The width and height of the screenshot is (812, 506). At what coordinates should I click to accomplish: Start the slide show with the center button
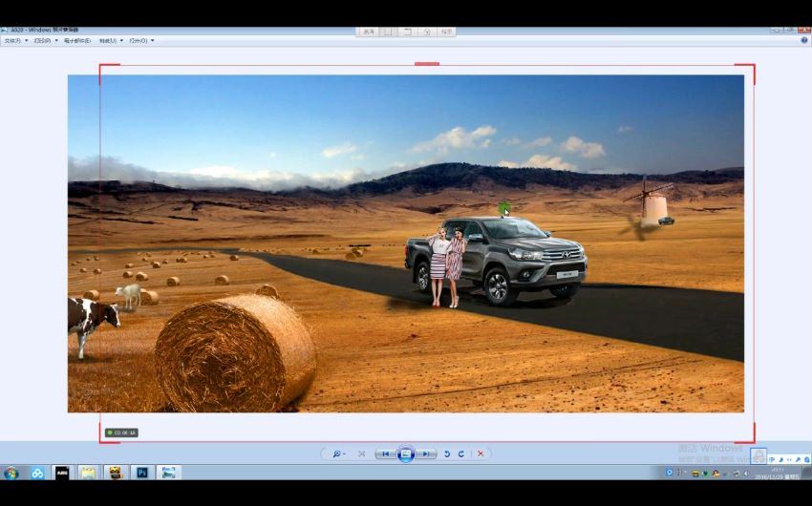click(x=406, y=453)
